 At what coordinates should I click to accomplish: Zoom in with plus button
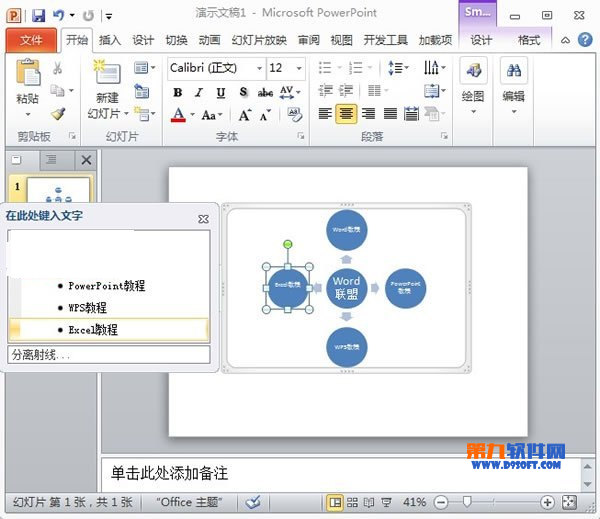coord(547,502)
